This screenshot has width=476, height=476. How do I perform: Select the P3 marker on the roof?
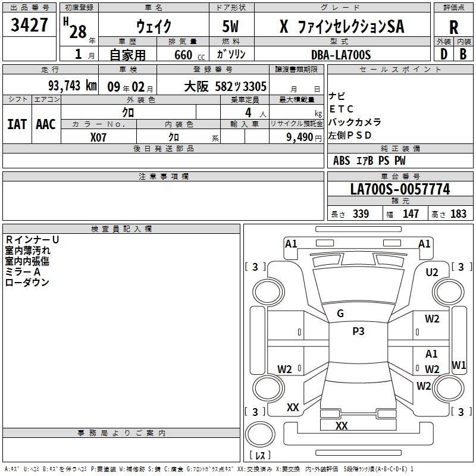tap(358, 331)
